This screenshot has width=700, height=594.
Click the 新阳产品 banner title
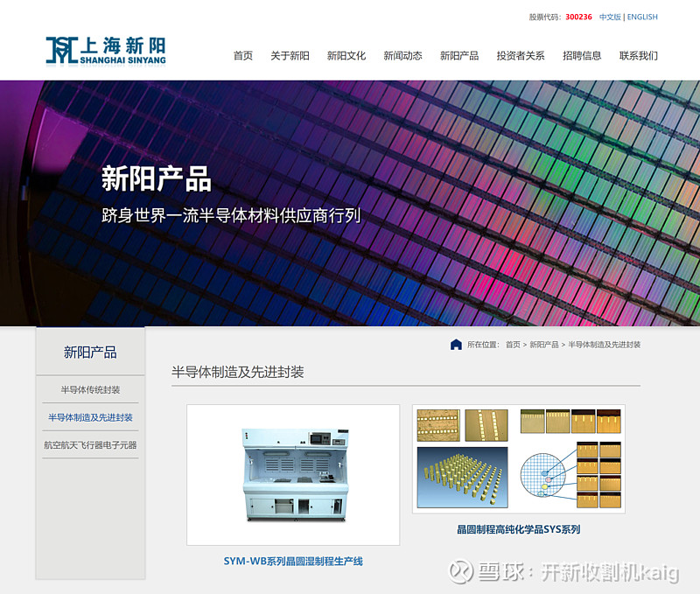(157, 179)
